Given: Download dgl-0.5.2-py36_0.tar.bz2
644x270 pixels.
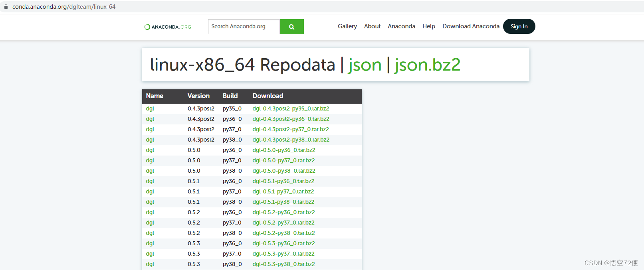Looking at the screenshot, I should 283,212.
